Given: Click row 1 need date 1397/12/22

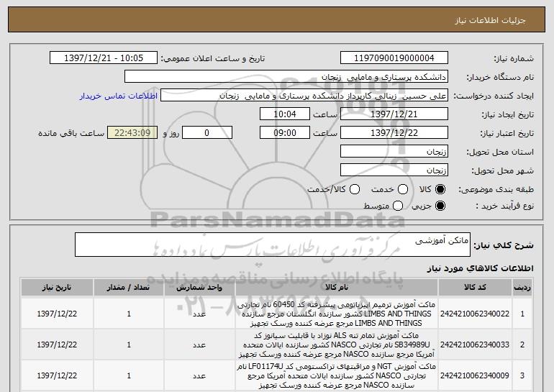Looking at the screenshot, I should point(57,314).
